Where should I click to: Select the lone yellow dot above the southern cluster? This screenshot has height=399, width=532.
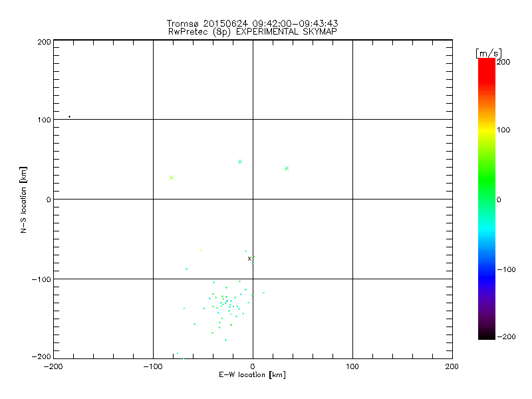point(200,250)
